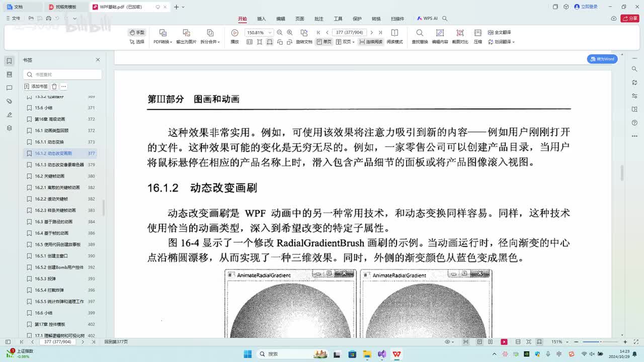
Task: Click the 添加书签 add bookmark button
Action: [x=36, y=86]
